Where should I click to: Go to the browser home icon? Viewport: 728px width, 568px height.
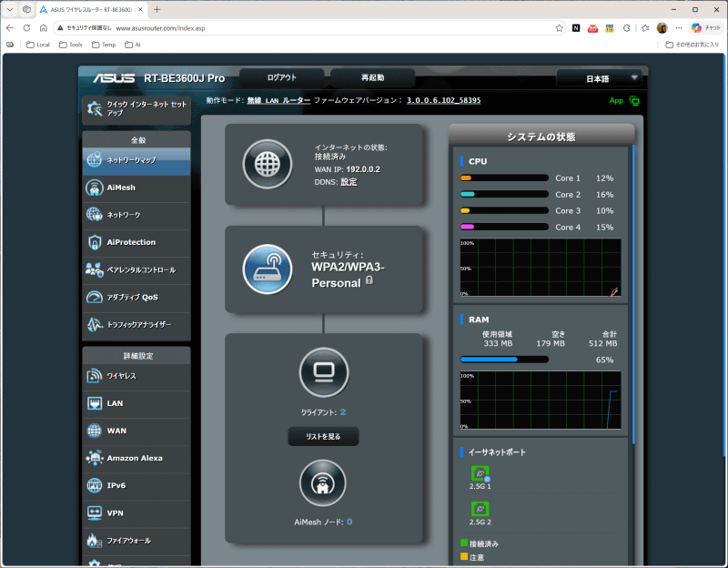[43, 28]
